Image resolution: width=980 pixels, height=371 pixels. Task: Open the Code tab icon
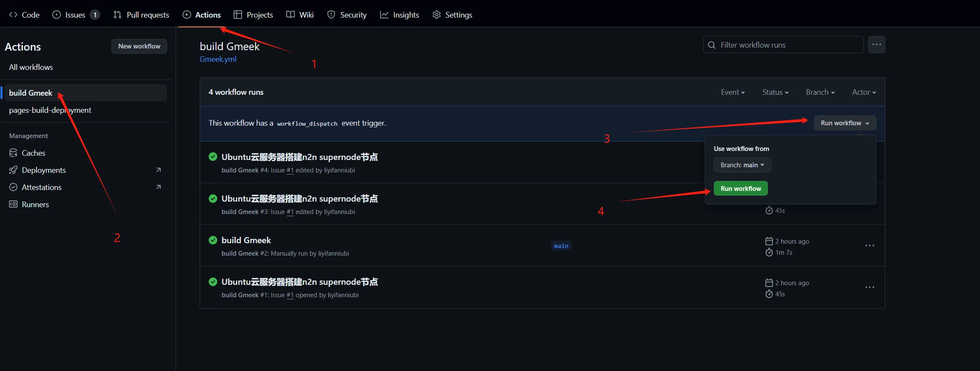click(13, 15)
